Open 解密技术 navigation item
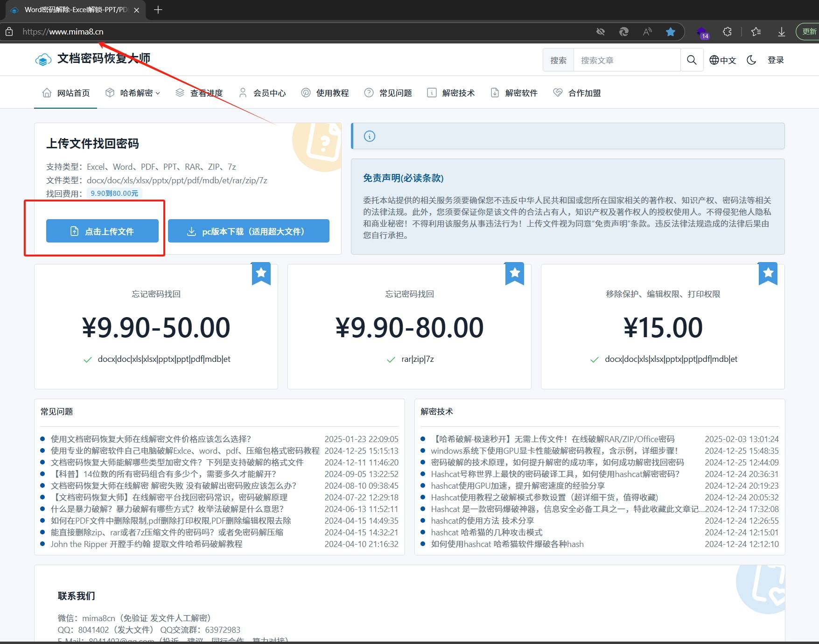Screen dimensions: 819x644 click(451, 93)
